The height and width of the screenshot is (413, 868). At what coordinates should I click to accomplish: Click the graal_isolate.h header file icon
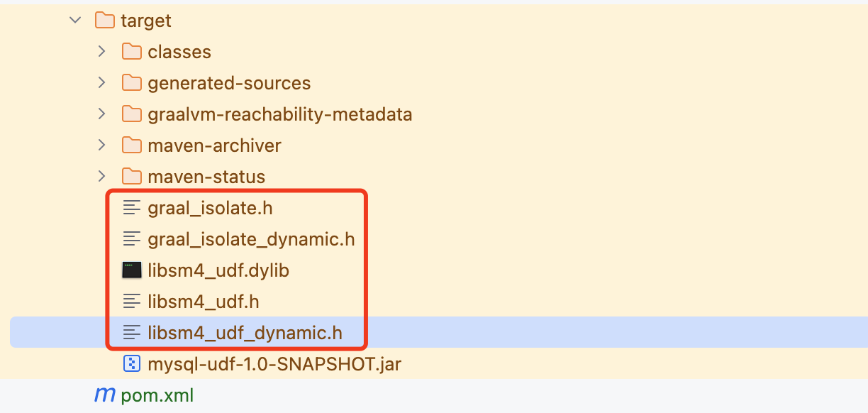(x=132, y=208)
